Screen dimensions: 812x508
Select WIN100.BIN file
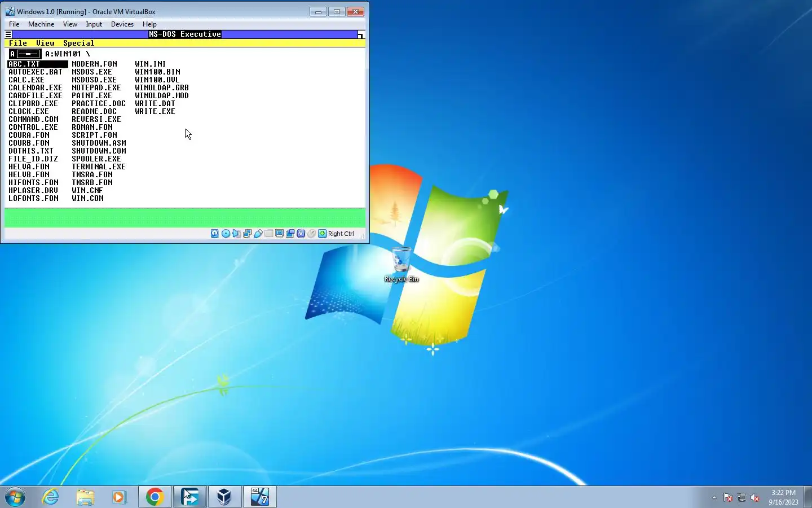(157, 72)
